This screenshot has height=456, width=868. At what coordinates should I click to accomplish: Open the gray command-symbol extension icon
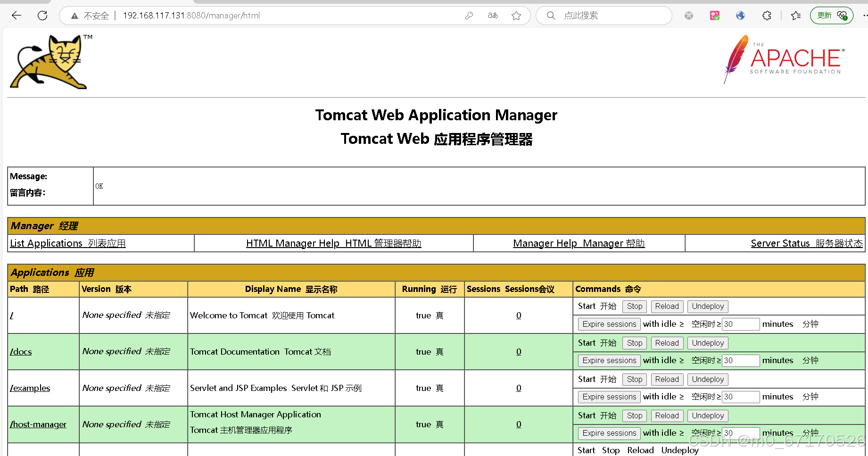[689, 16]
